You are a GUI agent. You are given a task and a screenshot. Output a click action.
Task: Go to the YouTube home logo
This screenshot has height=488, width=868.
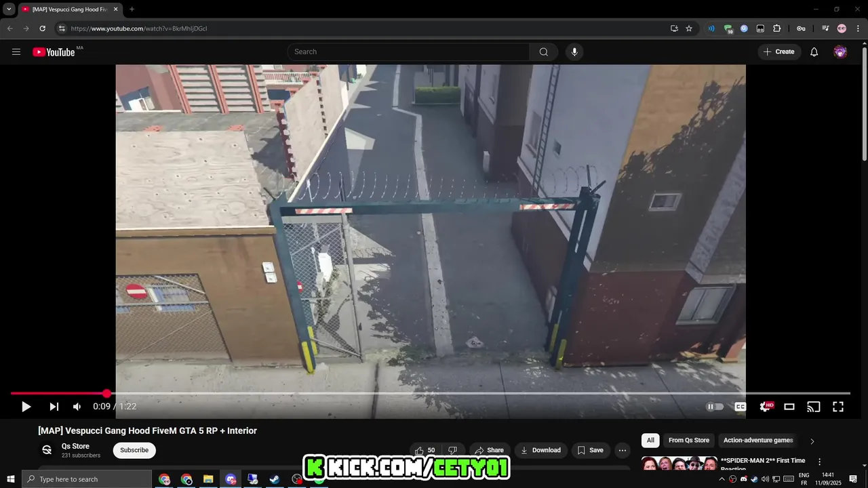tap(54, 52)
